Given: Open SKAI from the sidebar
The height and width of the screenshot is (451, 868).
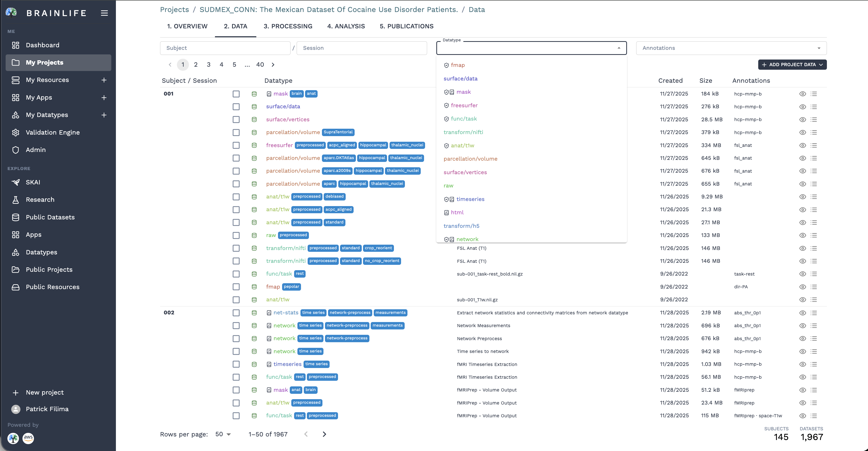Looking at the screenshot, I should (x=33, y=182).
